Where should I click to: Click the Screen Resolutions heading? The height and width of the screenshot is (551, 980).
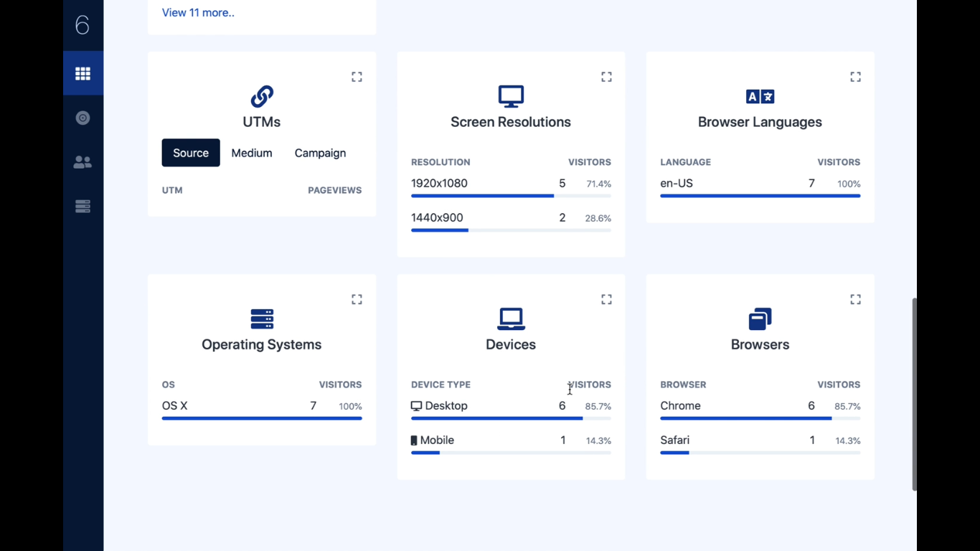(x=511, y=122)
